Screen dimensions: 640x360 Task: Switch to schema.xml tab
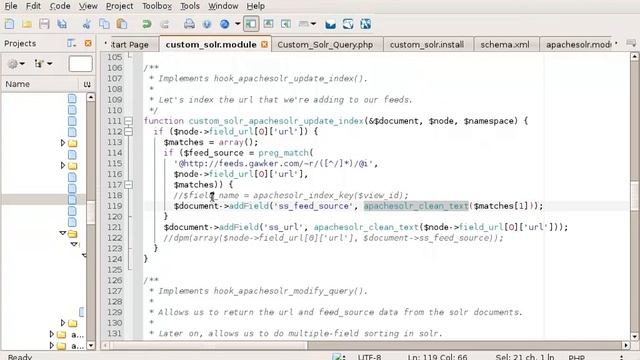[x=505, y=44]
